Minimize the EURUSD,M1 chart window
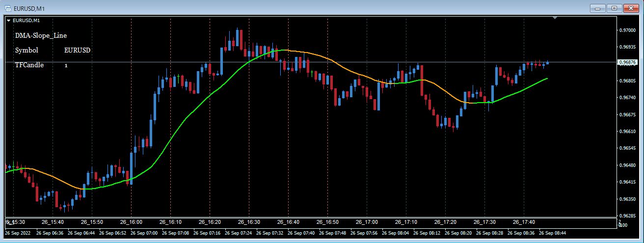644x243 pixels. click(597, 8)
